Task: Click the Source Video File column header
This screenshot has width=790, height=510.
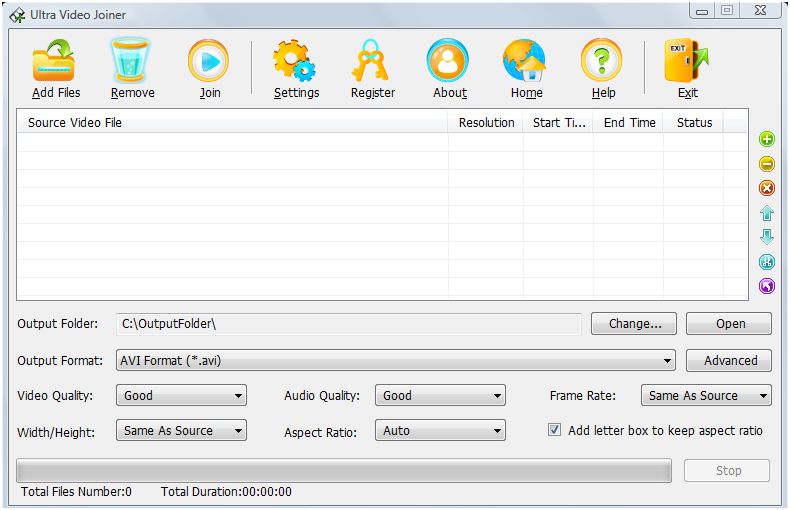Action: point(233,122)
